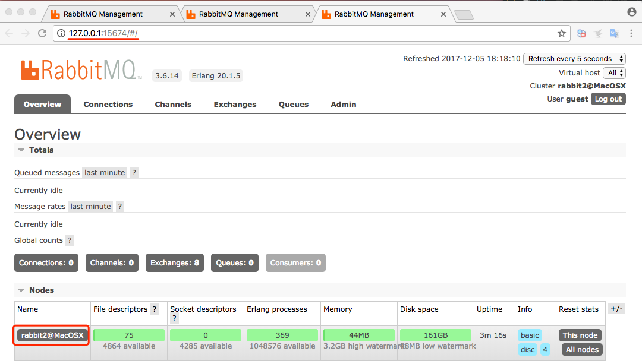The height and width of the screenshot is (364, 642).
Task: Click the Connections: 0 count button
Action: (x=46, y=263)
